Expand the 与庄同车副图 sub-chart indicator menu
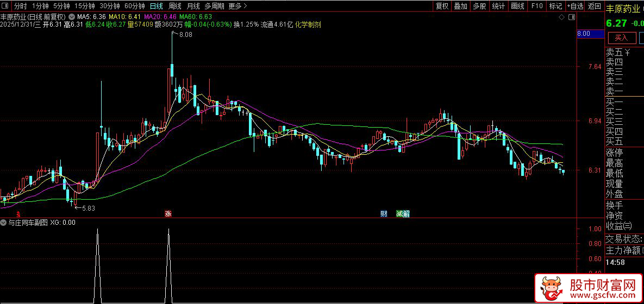Image resolution: width=644 pixels, height=304 pixels. point(3,223)
